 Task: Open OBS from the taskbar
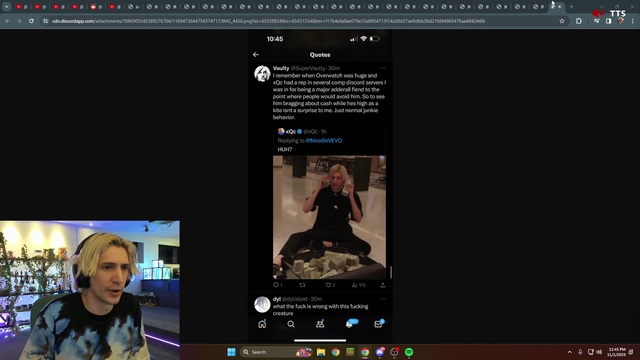click(x=394, y=352)
